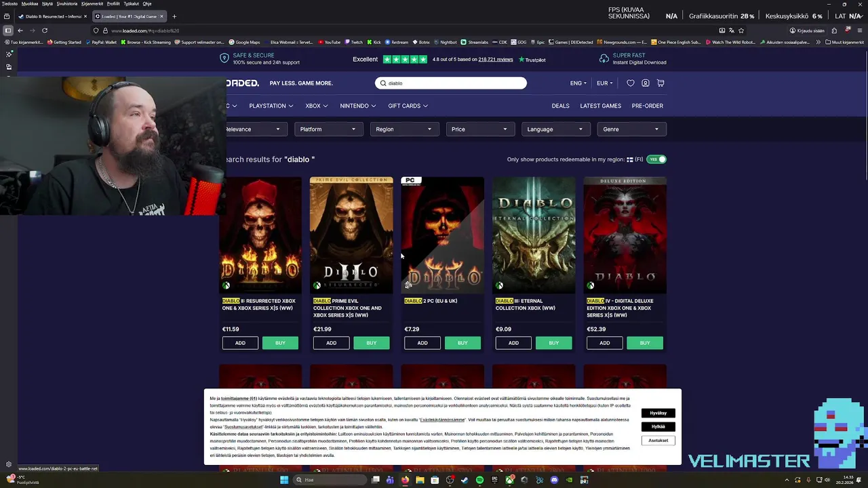Buy Diablo 2 PC for €7.29

tap(462, 343)
